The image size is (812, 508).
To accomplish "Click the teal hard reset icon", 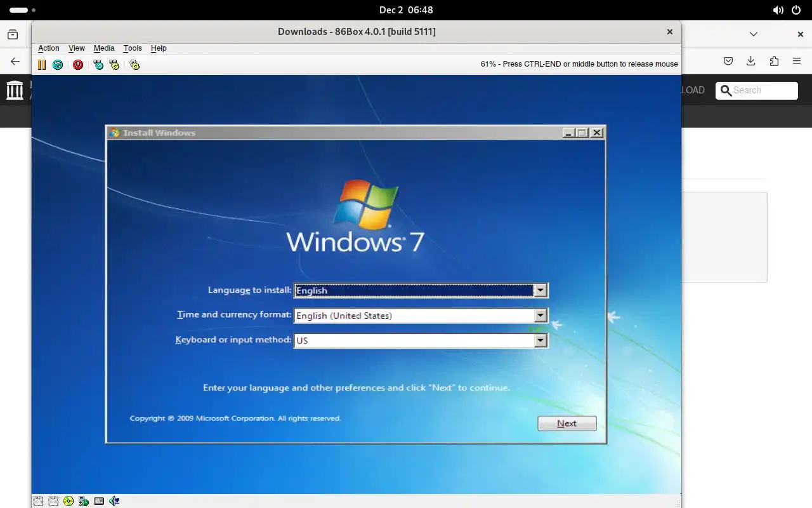I will pyautogui.click(x=58, y=64).
